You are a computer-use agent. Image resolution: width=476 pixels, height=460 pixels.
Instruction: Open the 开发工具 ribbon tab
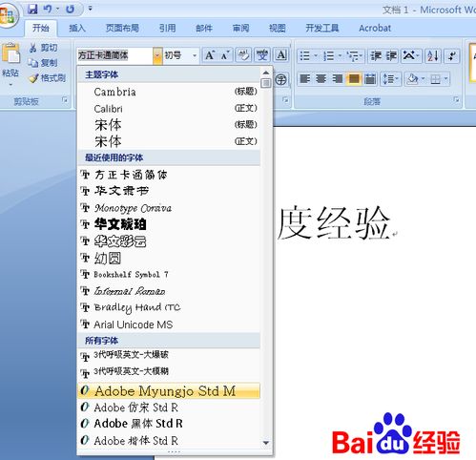click(x=322, y=28)
